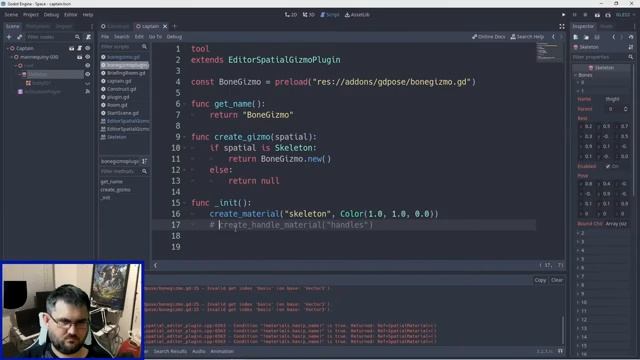The image size is (640, 360).
Task: Switch to the 2D workspace
Action: pos(291,15)
